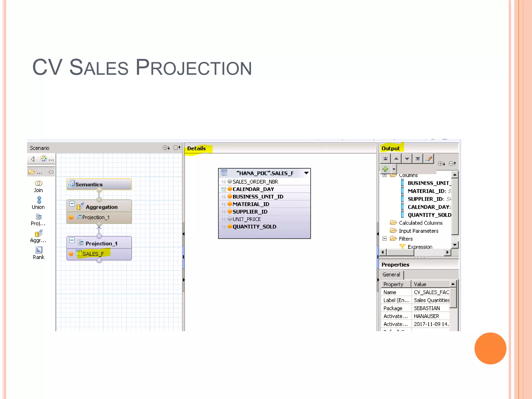Select the Projection tool in palette

click(38, 220)
